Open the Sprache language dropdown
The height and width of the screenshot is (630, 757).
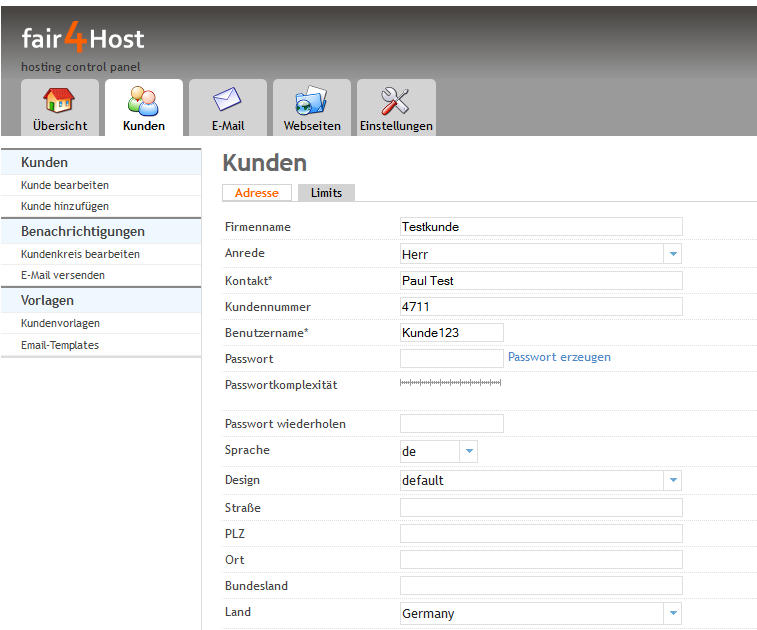coord(468,452)
